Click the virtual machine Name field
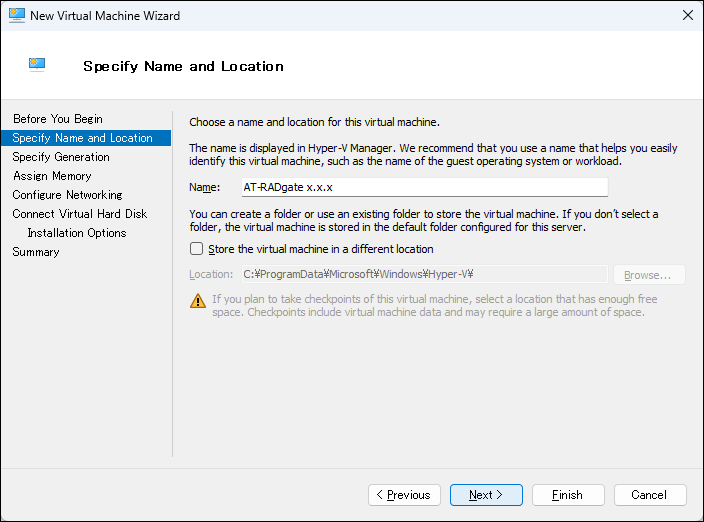This screenshot has width=704, height=522. pyautogui.click(x=424, y=187)
